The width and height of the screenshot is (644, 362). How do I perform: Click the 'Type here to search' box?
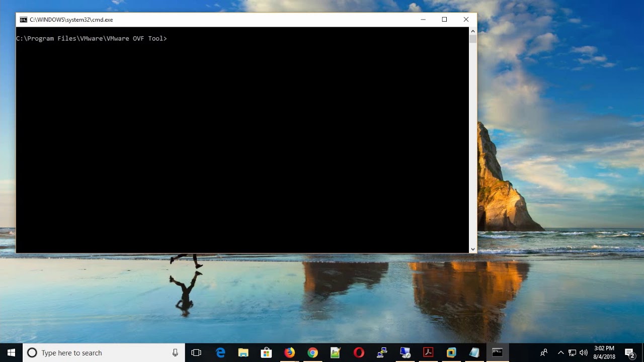(104, 352)
